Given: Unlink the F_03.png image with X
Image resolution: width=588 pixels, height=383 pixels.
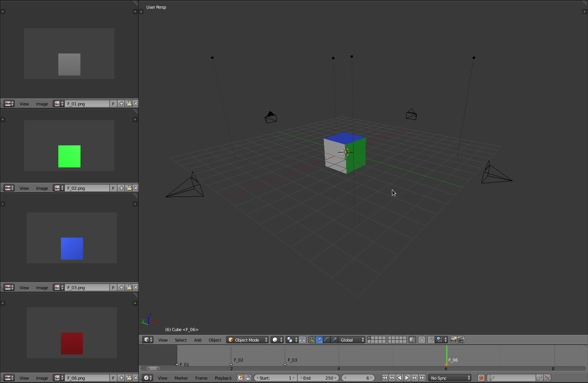Looking at the screenshot, I should 135,287.
